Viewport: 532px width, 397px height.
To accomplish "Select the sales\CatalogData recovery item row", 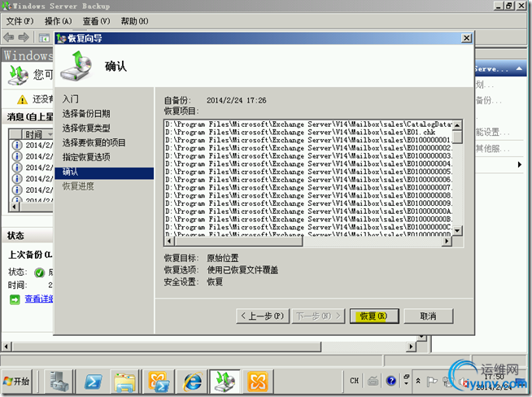I will [308, 124].
